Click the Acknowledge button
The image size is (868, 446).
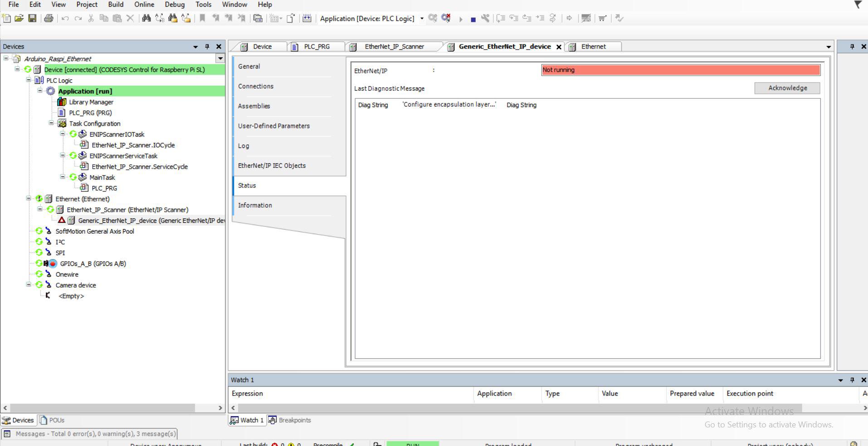[x=787, y=88]
